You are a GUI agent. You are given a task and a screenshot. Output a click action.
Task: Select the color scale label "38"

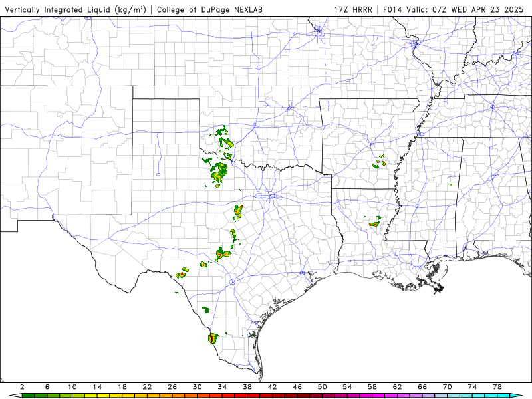tap(247, 387)
